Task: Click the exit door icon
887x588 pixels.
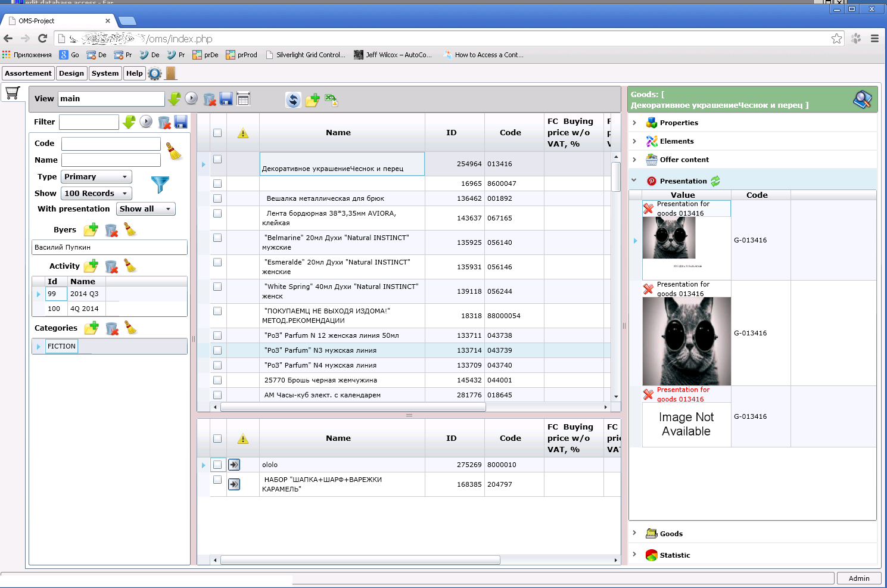Action: click(x=170, y=73)
